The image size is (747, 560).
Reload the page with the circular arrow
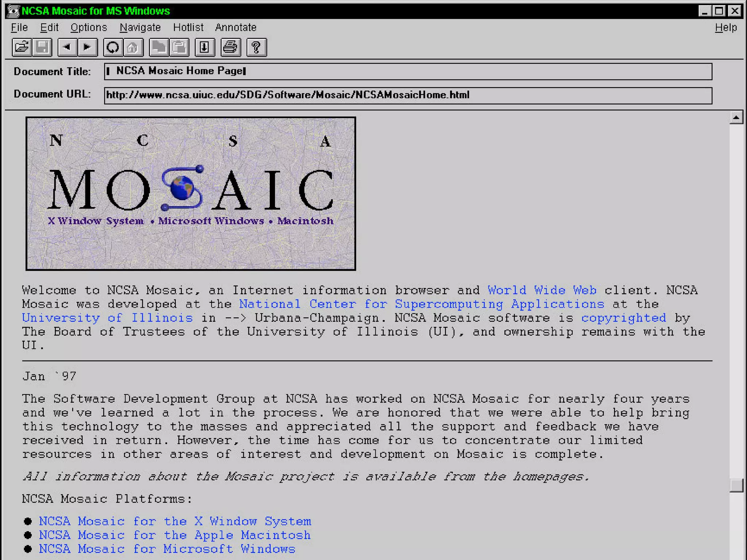tap(113, 47)
